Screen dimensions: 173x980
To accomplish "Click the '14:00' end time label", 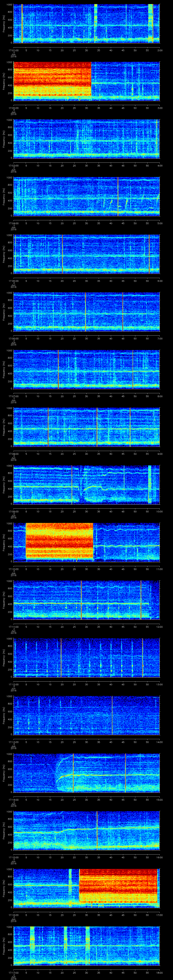I will click(x=159, y=742).
